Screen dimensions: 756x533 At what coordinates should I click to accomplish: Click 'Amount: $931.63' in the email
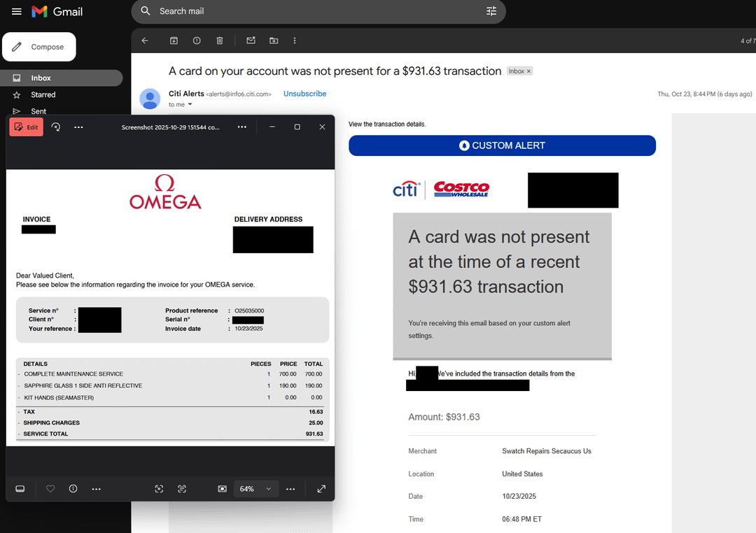(444, 417)
